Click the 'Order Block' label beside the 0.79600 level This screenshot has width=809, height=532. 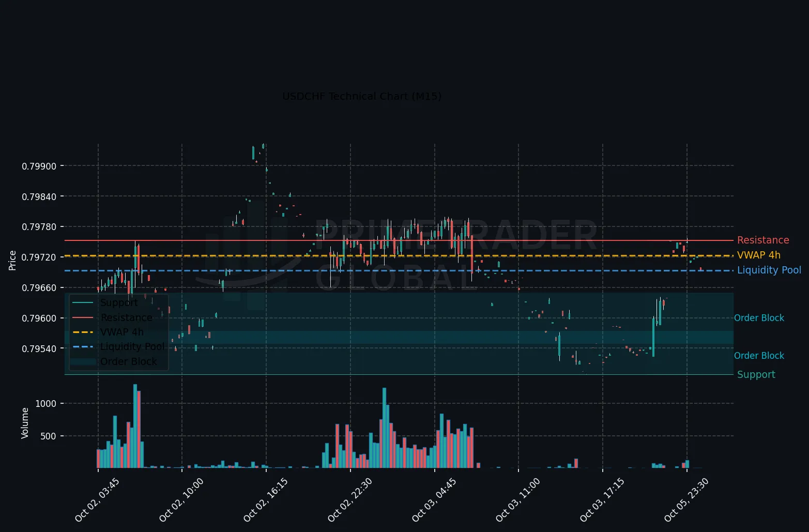point(759,318)
